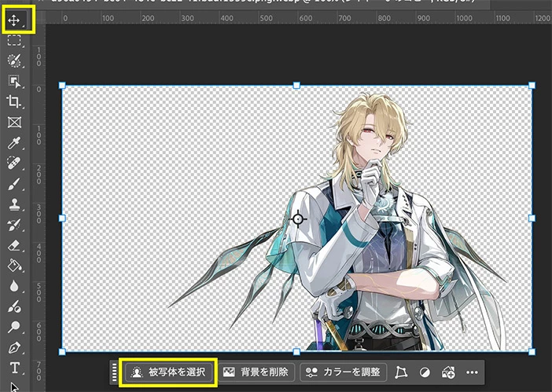Pick the Pen tool
The height and width of the screenshot is (392, 552).
click(x=14, y=348)
